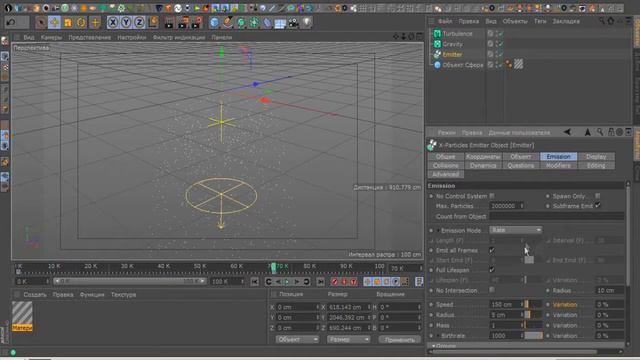640x360 pixels.
Task: Click the spline pen tool icon
Action: point(228,22)
